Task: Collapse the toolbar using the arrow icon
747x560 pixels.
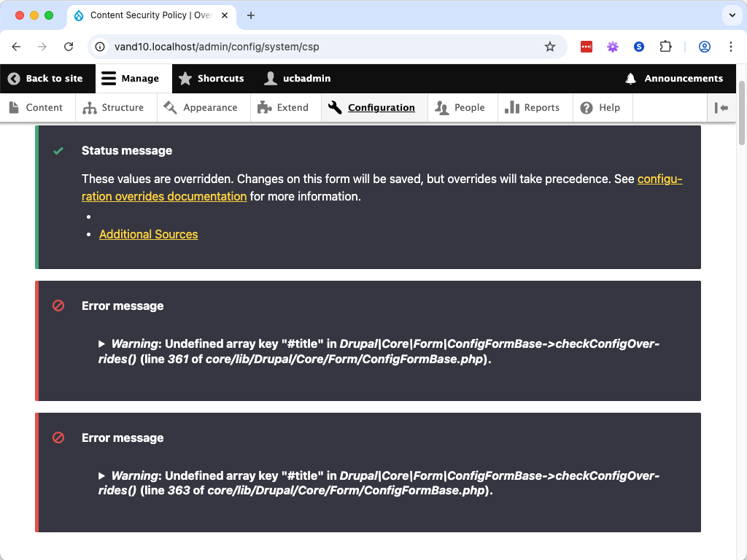Action: click(721, 107)
